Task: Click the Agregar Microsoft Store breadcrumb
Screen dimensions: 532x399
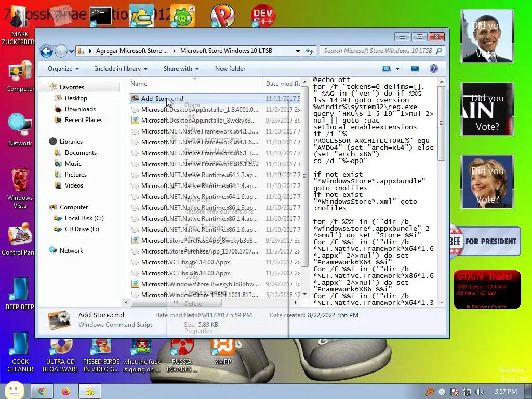Action: pyautogui.click(x=131, y=51)
